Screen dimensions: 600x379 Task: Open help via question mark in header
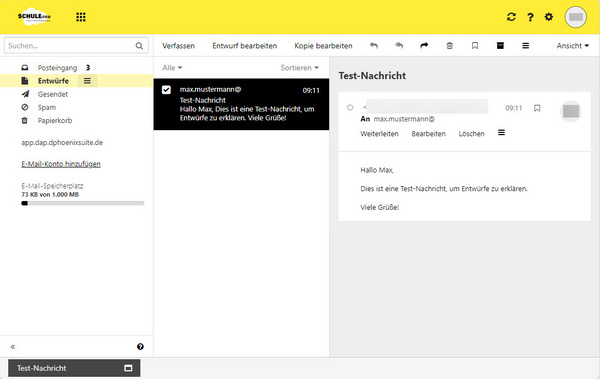[x=530, y=17]
